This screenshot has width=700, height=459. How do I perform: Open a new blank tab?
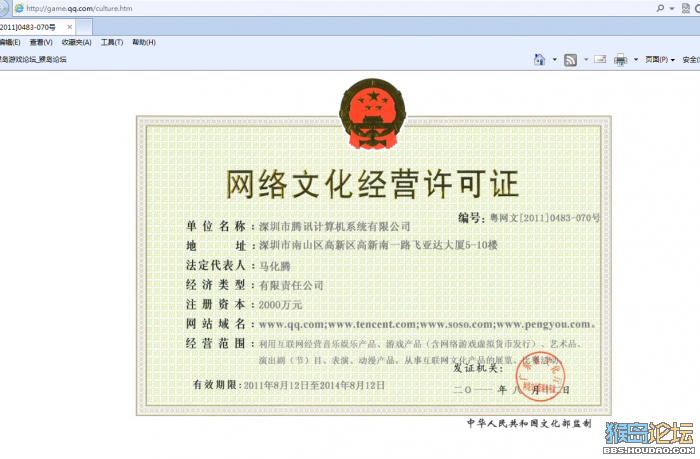[x=84, y=27]
